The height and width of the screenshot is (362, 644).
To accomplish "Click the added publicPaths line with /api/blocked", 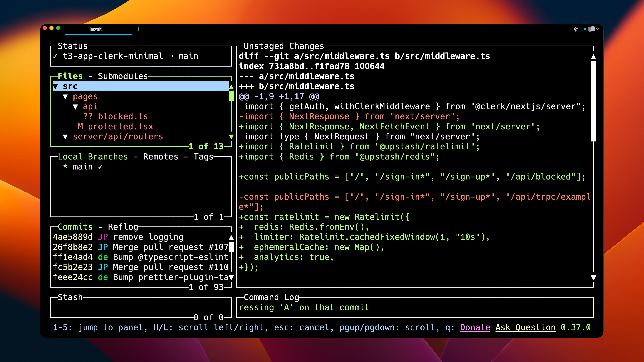I will click(x=412, y=177).
